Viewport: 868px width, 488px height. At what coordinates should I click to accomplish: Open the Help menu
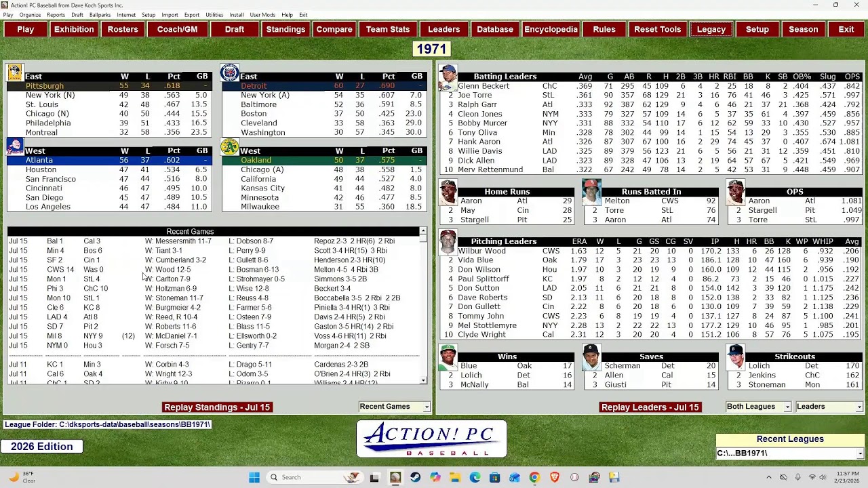287,15
